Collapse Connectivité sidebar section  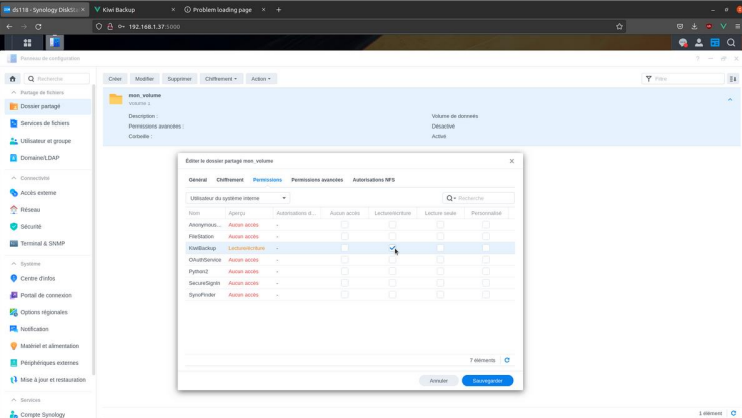click(14, 178)
